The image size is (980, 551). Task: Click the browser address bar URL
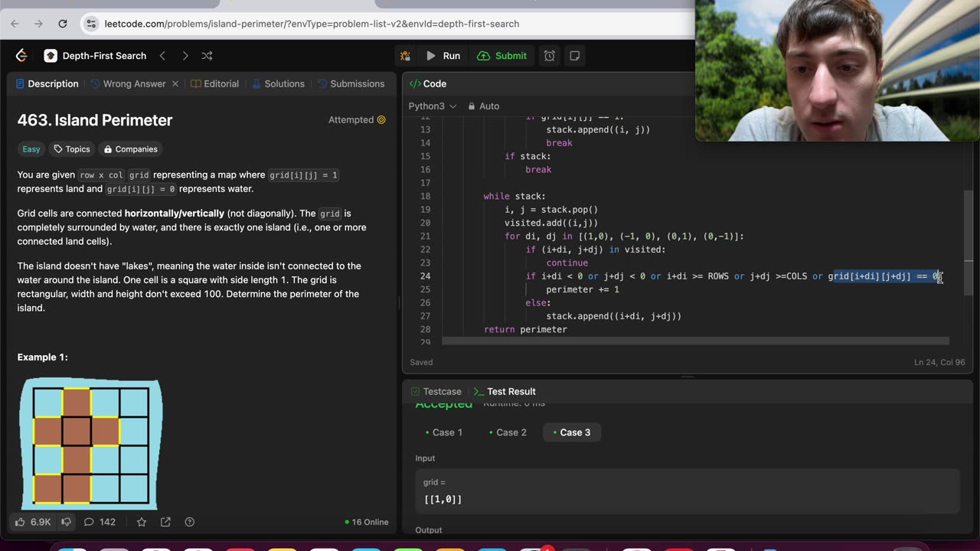pyautogui.click(x=312, y=24)
